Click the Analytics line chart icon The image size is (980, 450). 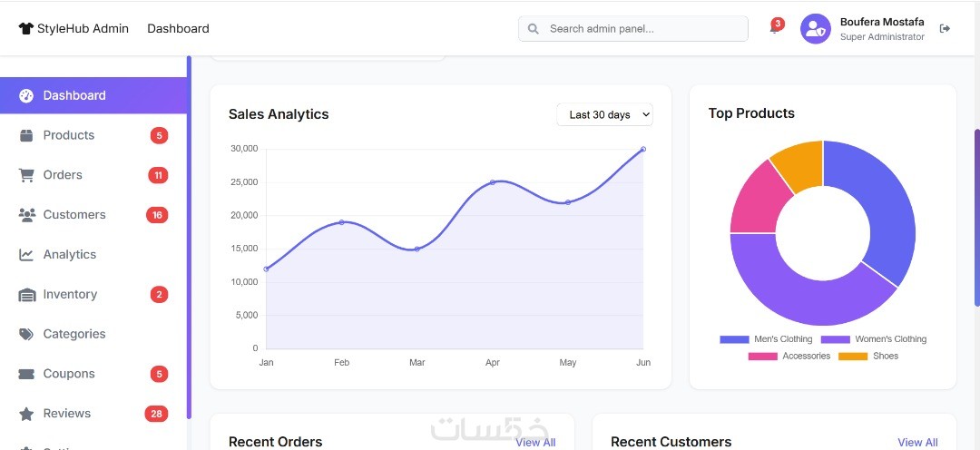(26, 255)
